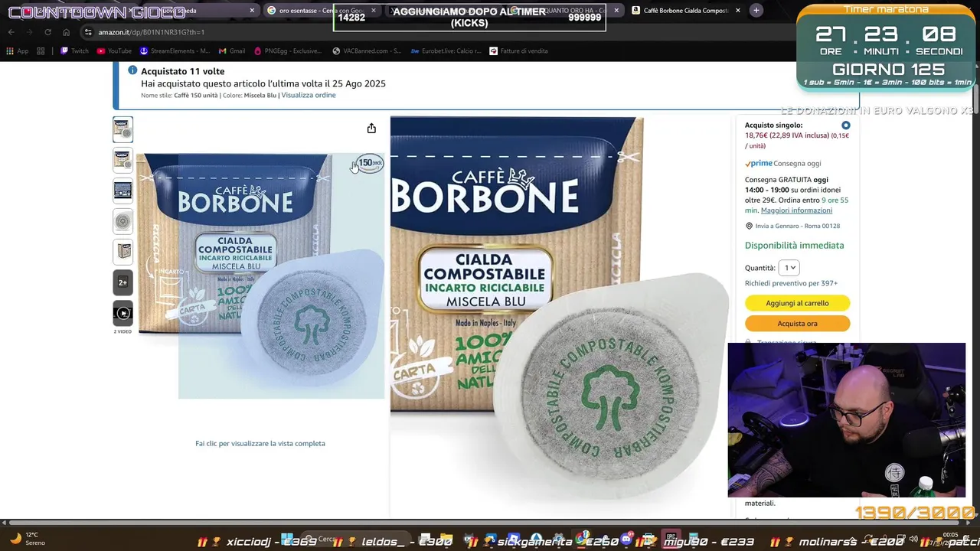
Task: Play the product video thumbnail
Action: pos(122,313)
